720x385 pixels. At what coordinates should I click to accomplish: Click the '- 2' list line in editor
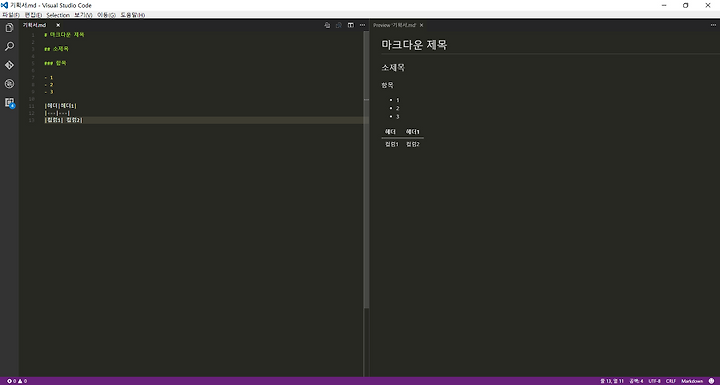(x=49, y=85)
